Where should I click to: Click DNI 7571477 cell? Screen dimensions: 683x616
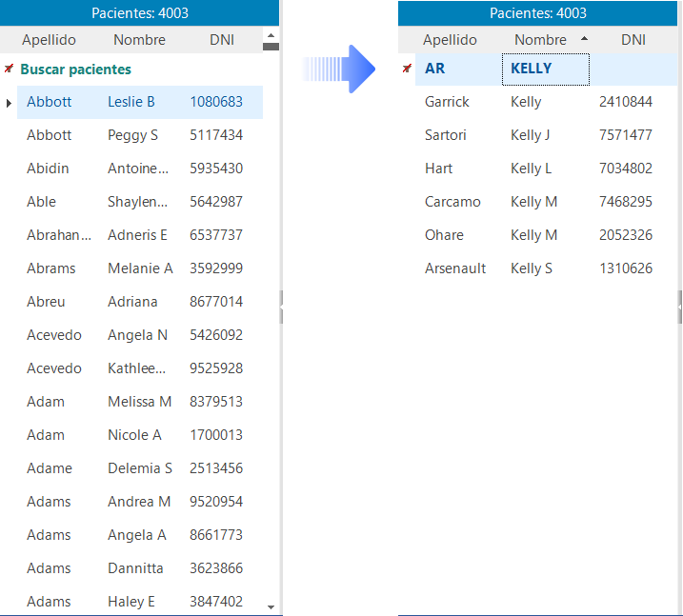coord(626,135)
